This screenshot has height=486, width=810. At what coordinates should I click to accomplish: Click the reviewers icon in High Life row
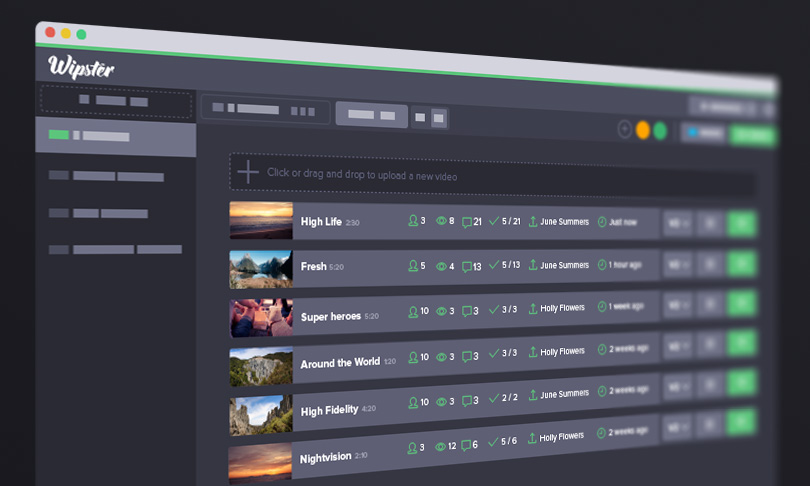[413, 221]
